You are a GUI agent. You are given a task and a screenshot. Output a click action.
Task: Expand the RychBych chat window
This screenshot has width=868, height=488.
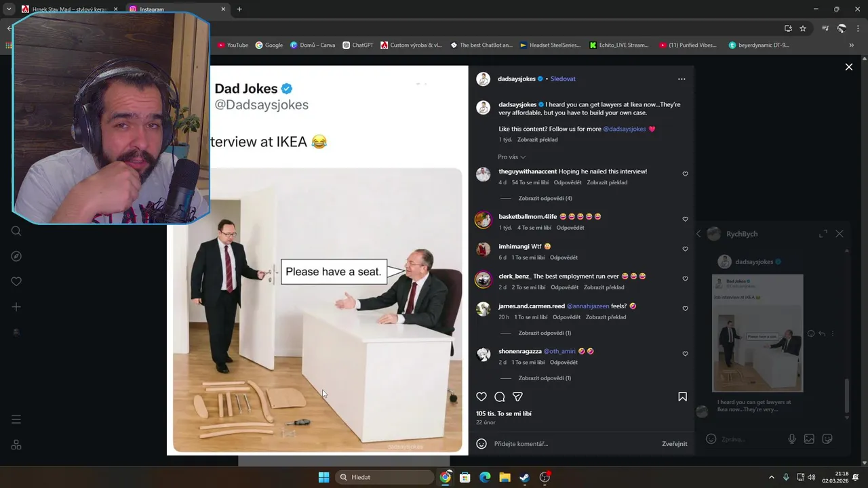pos(823,234)
